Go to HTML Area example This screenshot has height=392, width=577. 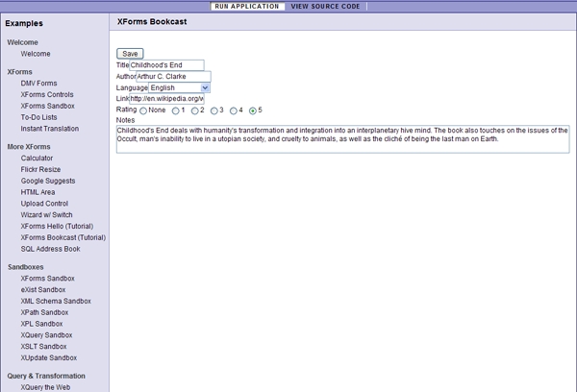click(38, 192)
